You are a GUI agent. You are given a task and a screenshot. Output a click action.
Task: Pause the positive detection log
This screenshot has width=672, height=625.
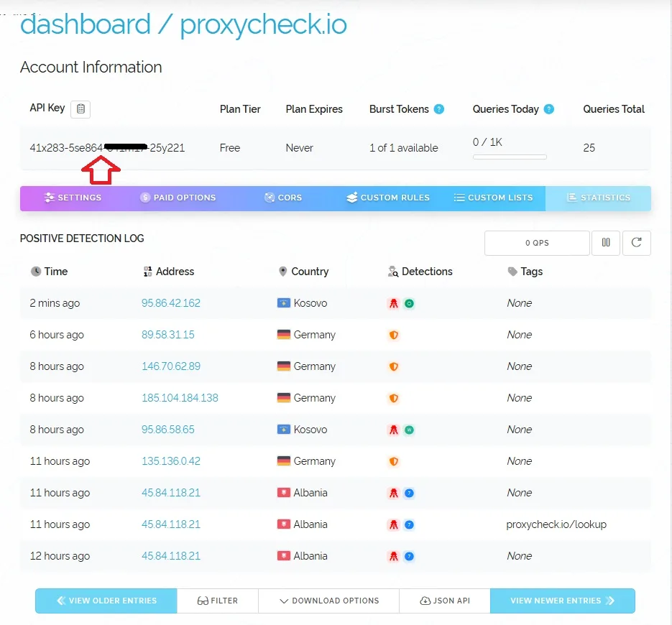pos(606,243)
